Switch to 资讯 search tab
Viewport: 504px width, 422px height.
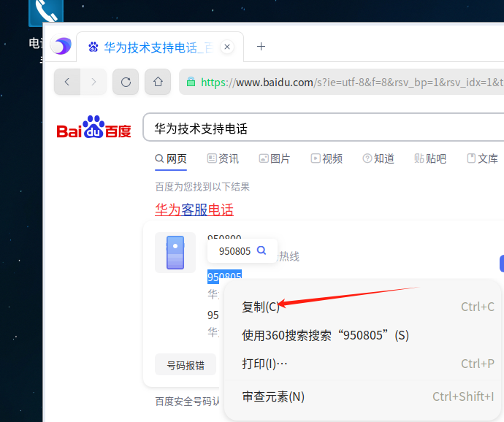tap(223, 158)
